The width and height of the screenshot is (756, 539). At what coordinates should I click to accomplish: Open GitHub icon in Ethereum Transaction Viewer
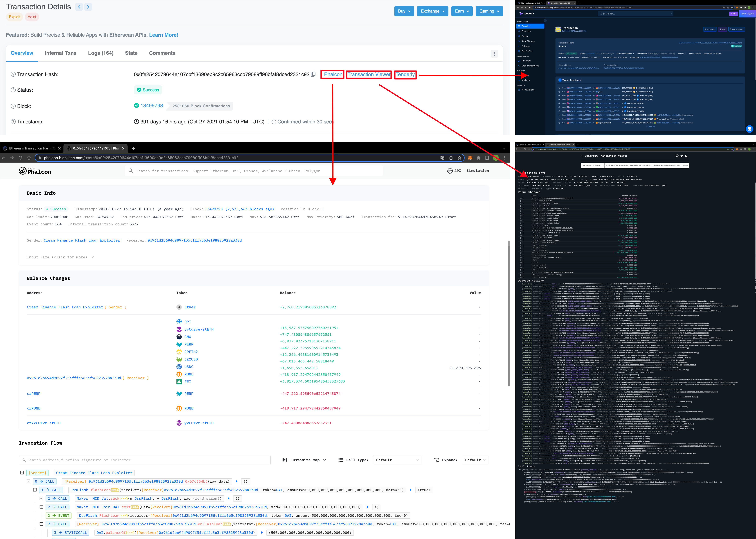[x=677, y=156]
